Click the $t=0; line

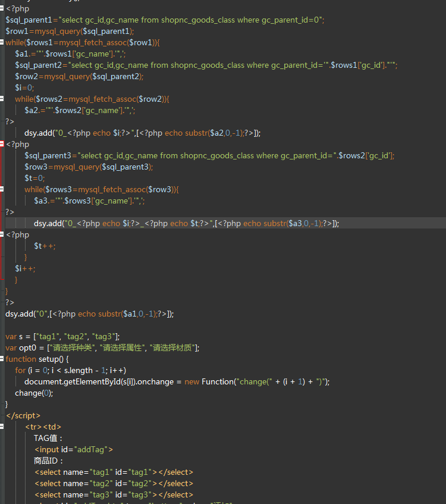coord(34,178)
